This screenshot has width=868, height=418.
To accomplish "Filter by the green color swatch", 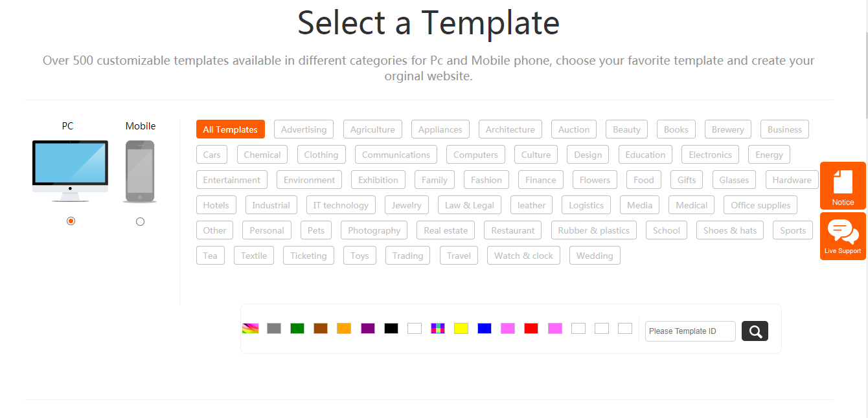I will point(297,329).
